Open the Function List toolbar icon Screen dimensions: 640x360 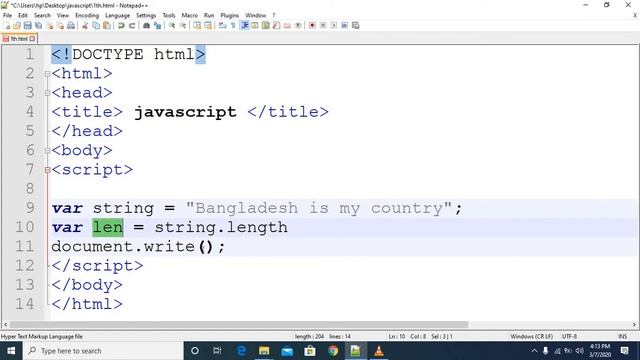click(276, 26)
